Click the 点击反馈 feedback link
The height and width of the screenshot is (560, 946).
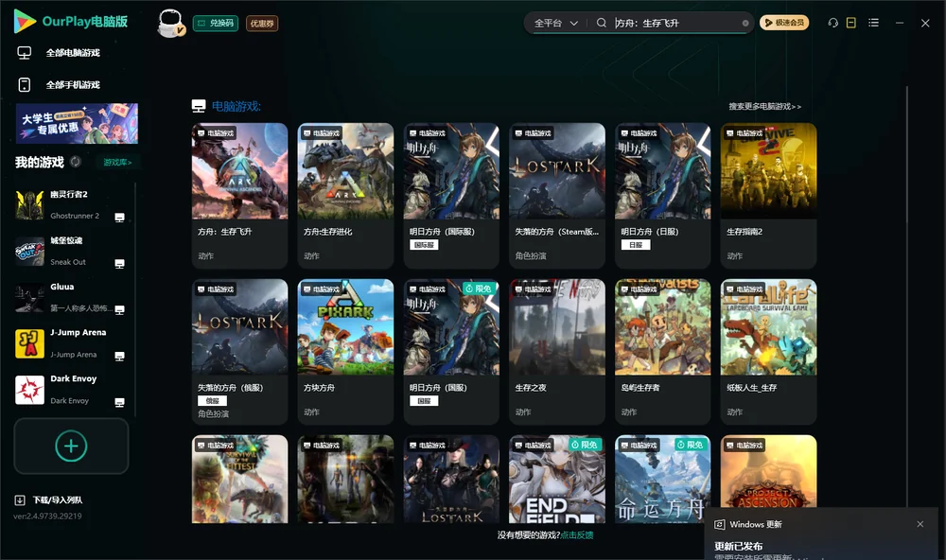577,534
